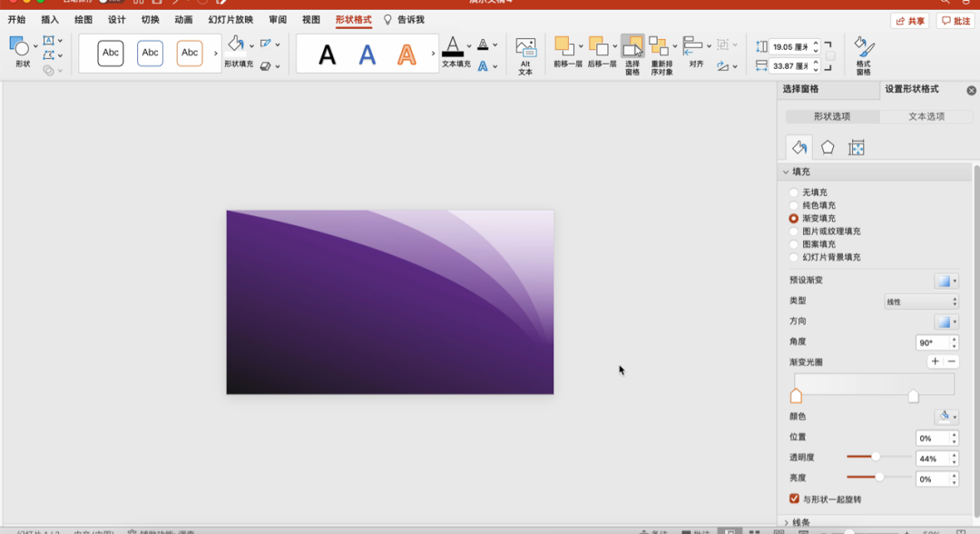Open the 形状 insert shapes gallery icon

[x=19, y=46]
